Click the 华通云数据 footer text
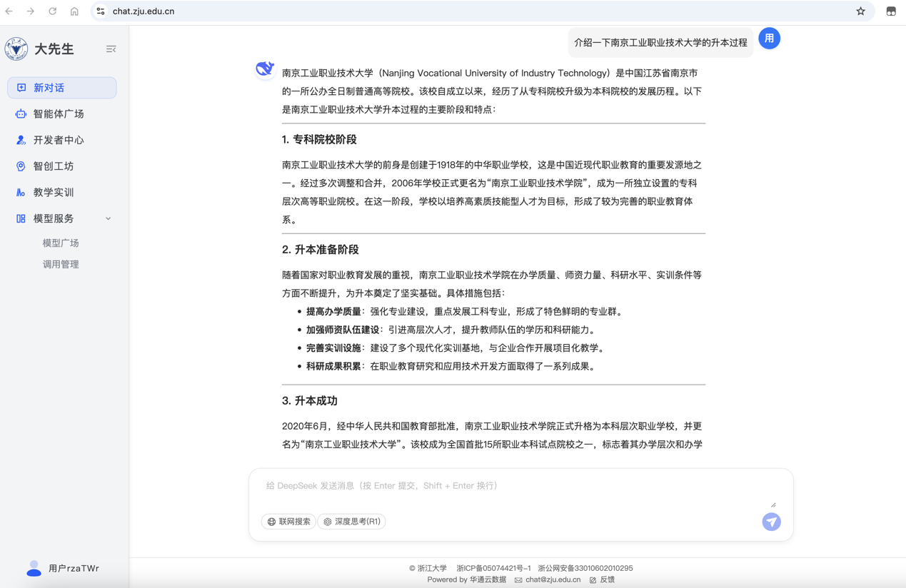 click(488, 580)
